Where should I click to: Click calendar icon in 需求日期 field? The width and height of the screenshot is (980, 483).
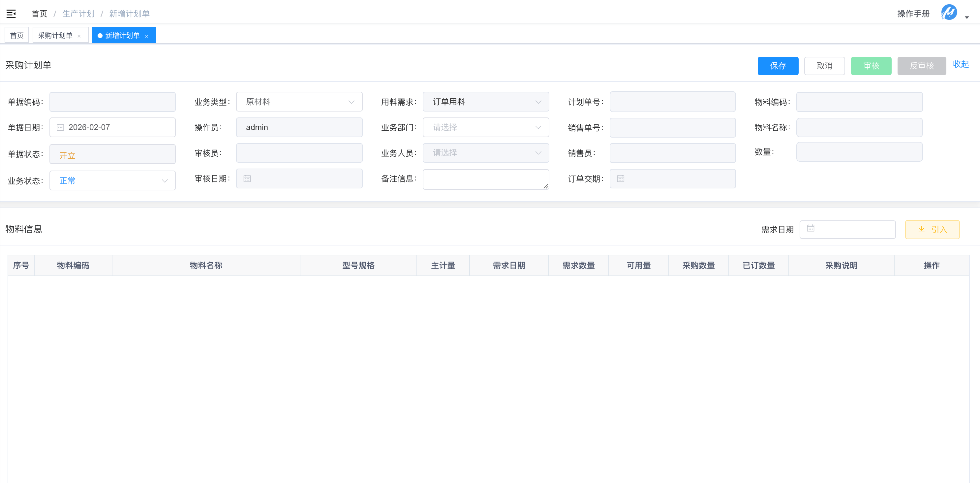tap(810, 228)
